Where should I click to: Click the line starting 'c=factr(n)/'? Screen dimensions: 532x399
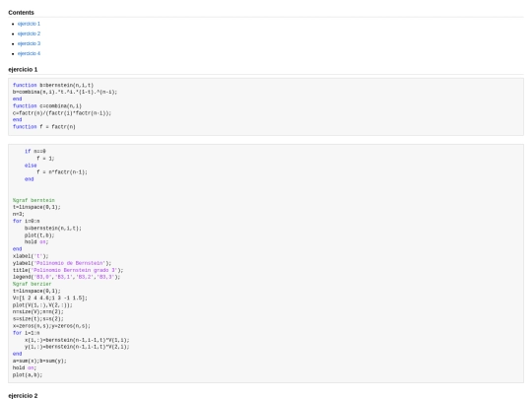[x=62, y=113]
